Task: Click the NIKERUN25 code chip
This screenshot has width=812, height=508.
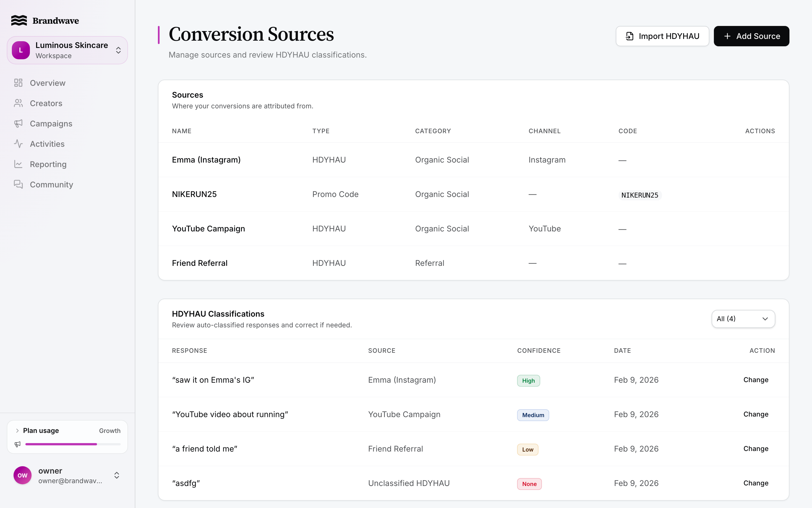Action: tap(639, 195)
